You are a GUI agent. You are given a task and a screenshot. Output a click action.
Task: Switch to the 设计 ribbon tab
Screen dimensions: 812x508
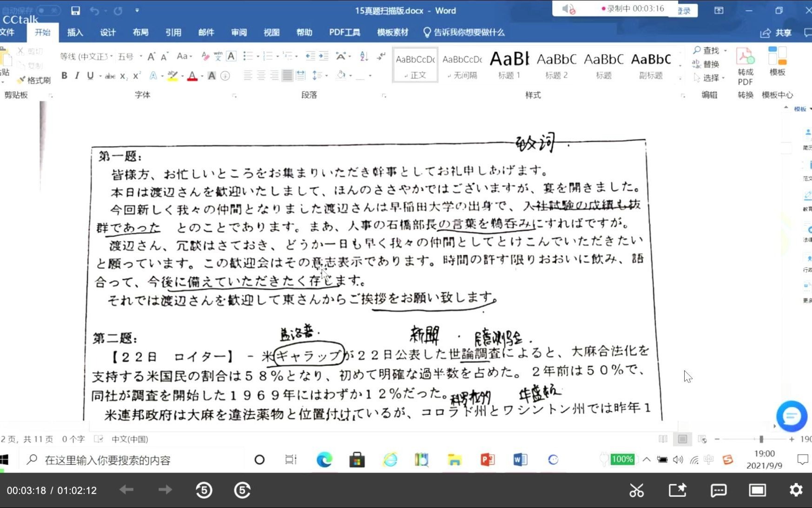108,32
